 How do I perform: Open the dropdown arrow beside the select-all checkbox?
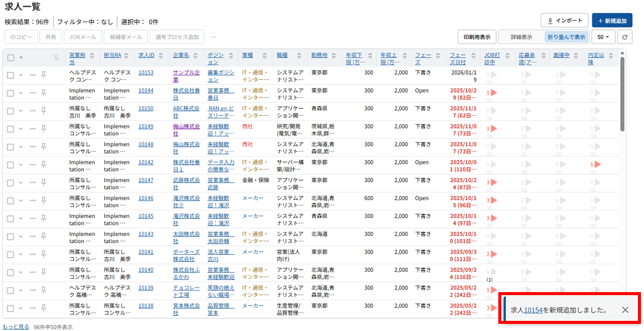tap(21, 58)
